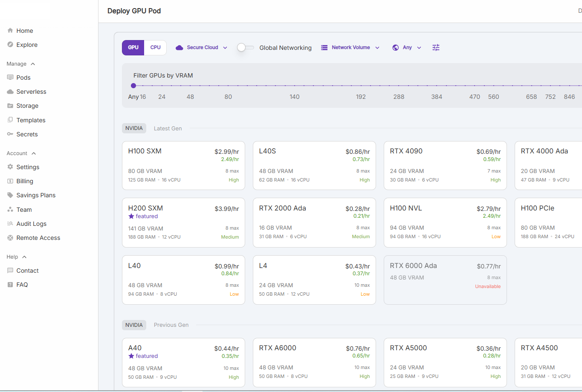
Task: Select the H100 PCIe GPU card
Action: [x=548, y=222]
